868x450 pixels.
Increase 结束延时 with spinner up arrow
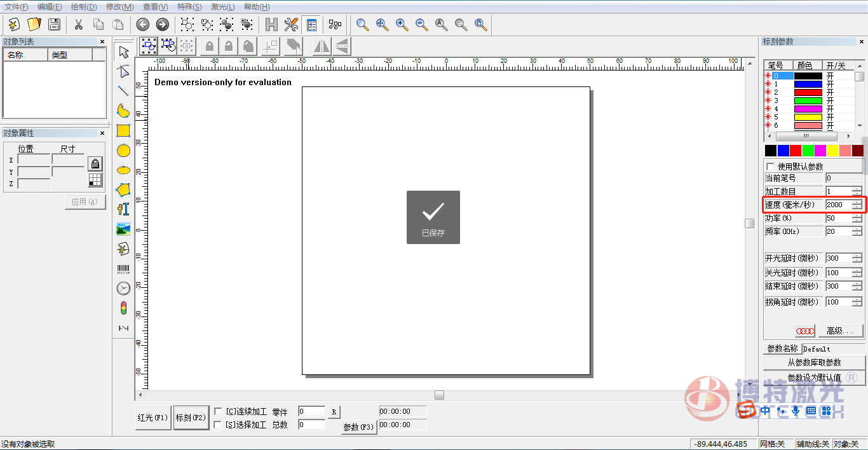pos(857,283)
